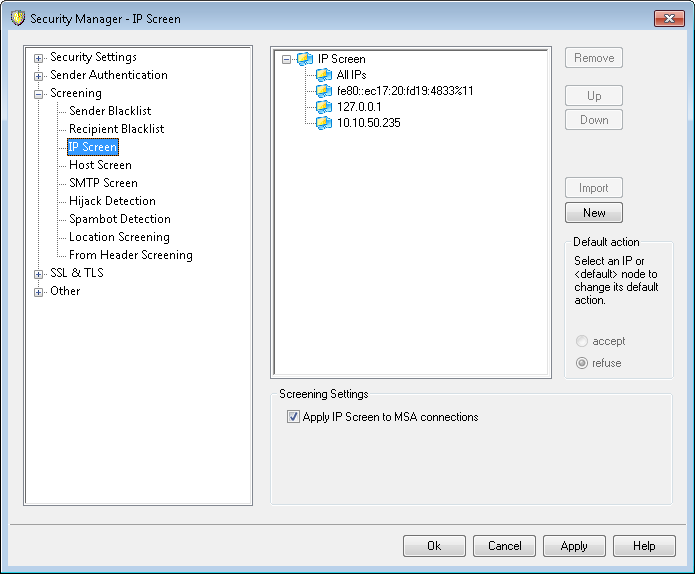Expand the Security Settings node
The height and width of the screenshot is (574, 695).
tap(39, 58)
